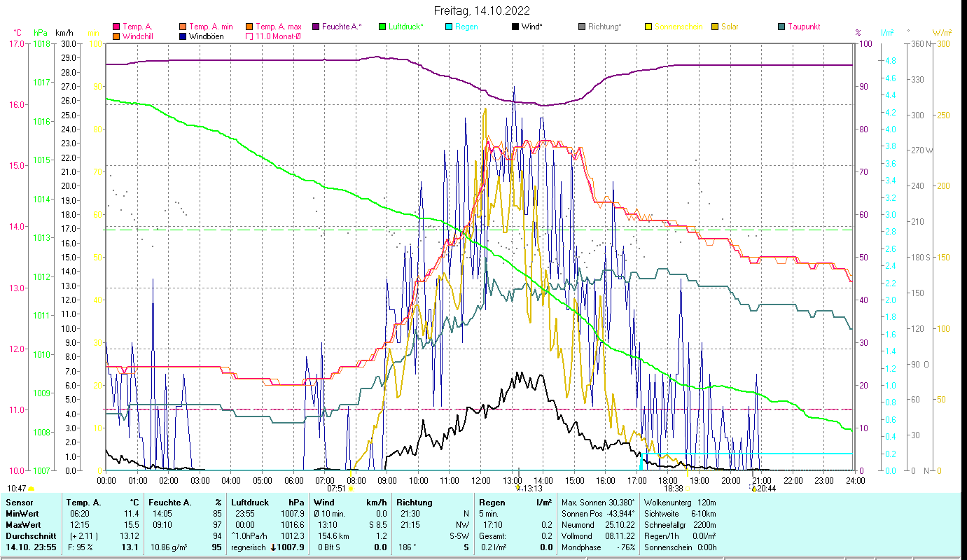The width and height of the screenshot is (967, 560).
Task: Click the S-SW average direction value
Action: coord(459,536)
